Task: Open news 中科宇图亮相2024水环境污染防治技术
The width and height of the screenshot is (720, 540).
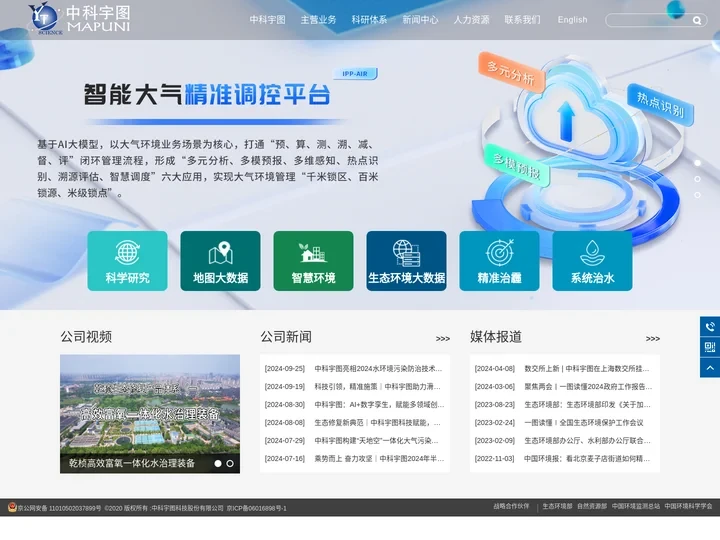Action: (x=378, y=369)
